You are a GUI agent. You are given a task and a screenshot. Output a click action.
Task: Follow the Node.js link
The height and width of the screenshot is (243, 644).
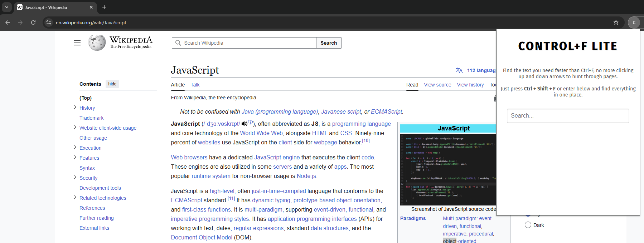coord(307,176)
